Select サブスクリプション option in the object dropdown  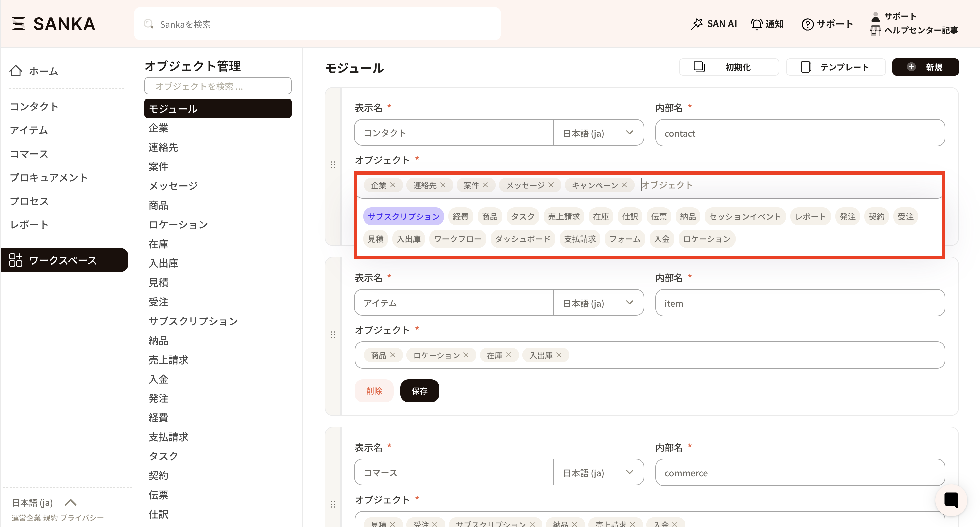coord(404,216)
